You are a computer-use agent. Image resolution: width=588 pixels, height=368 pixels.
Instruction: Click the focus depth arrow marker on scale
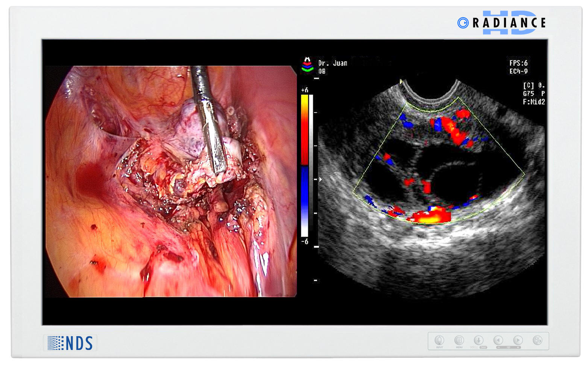321,180
